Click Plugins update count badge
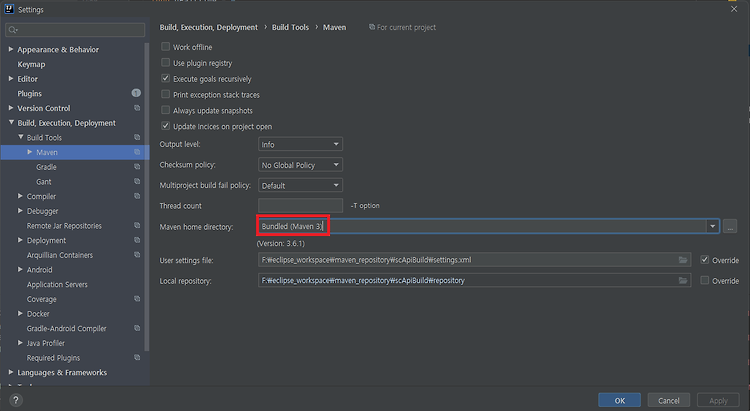This screenshot has height=411, width=750. coord(136,93)
